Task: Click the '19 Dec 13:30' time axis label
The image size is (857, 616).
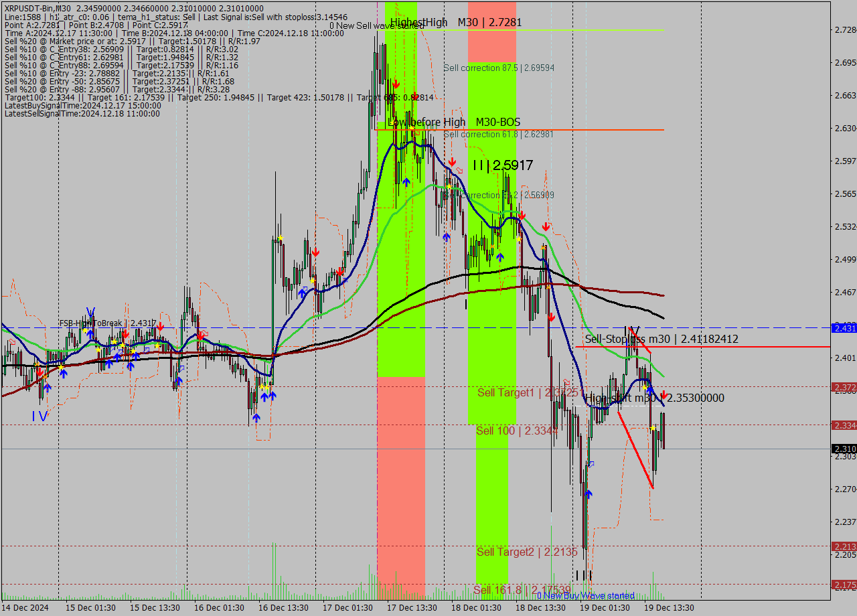Action: click(668, 607)
